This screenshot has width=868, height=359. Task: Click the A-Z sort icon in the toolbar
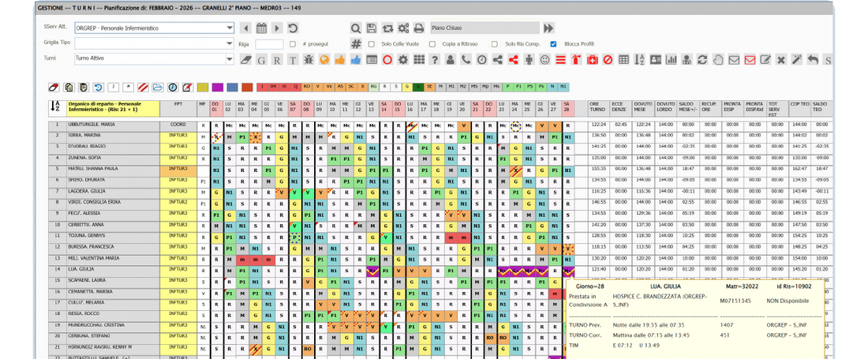pyautogui.click(x=639, y=60)
